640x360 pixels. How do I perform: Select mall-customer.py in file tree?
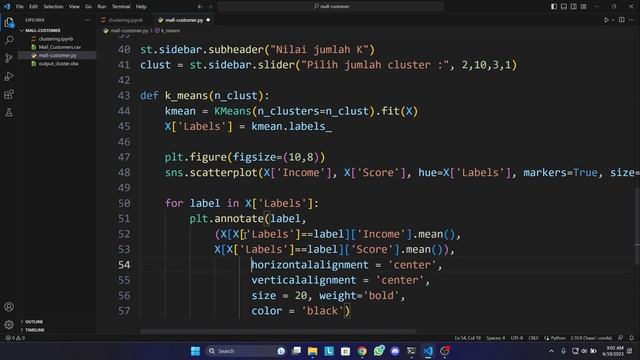(58, 55)
